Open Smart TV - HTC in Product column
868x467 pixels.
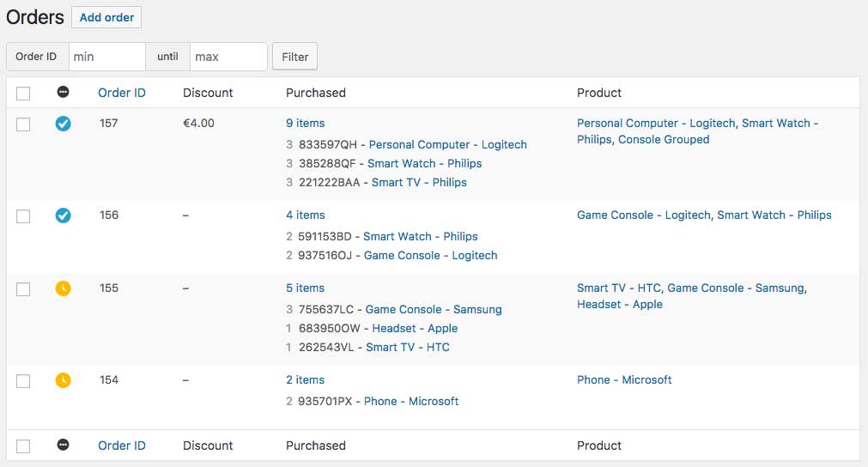tap(619, 288)
